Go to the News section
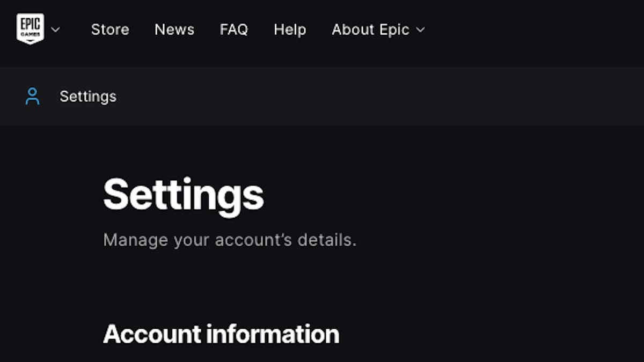Screen dimensions: 644x362 coord(174,29)
